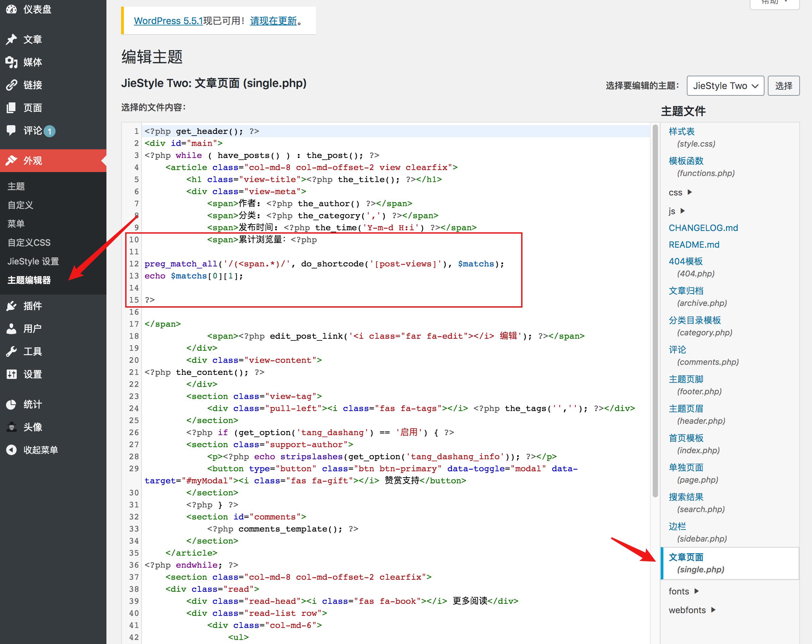Click the Links (链接) chain icon
Screen dimensions: 812x644
tap(11, 85)
